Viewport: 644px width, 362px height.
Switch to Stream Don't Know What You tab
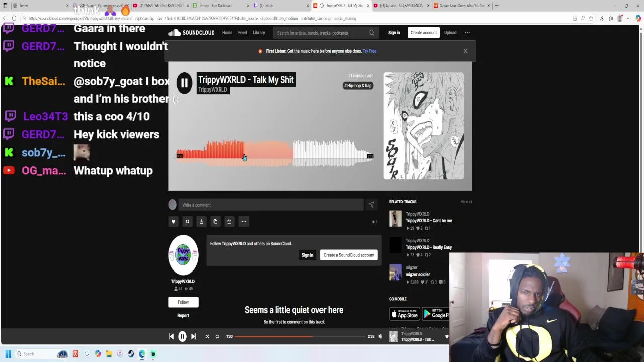[461, 5]
